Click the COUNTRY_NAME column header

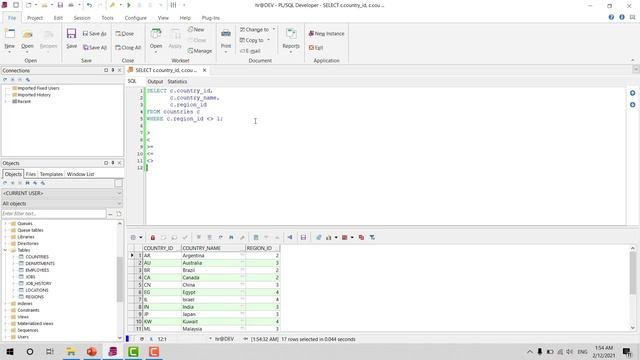213,248
